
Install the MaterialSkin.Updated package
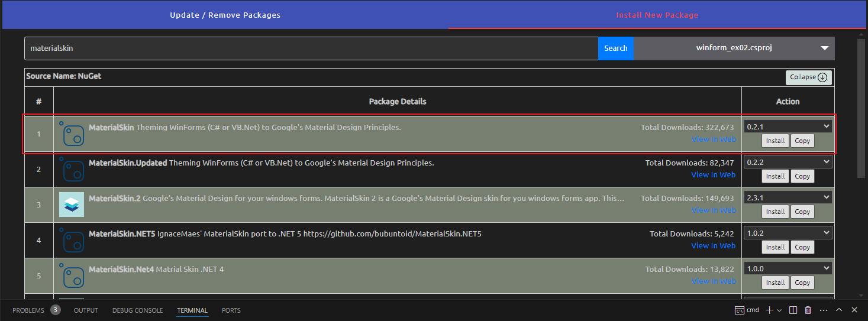pos(775,176)
